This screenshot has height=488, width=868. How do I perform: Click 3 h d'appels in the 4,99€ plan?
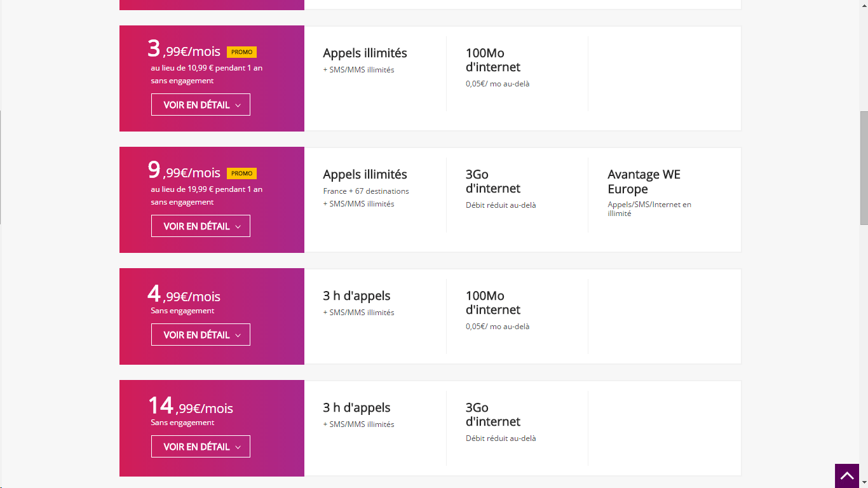pyautogui.click(x=356, y=296)
